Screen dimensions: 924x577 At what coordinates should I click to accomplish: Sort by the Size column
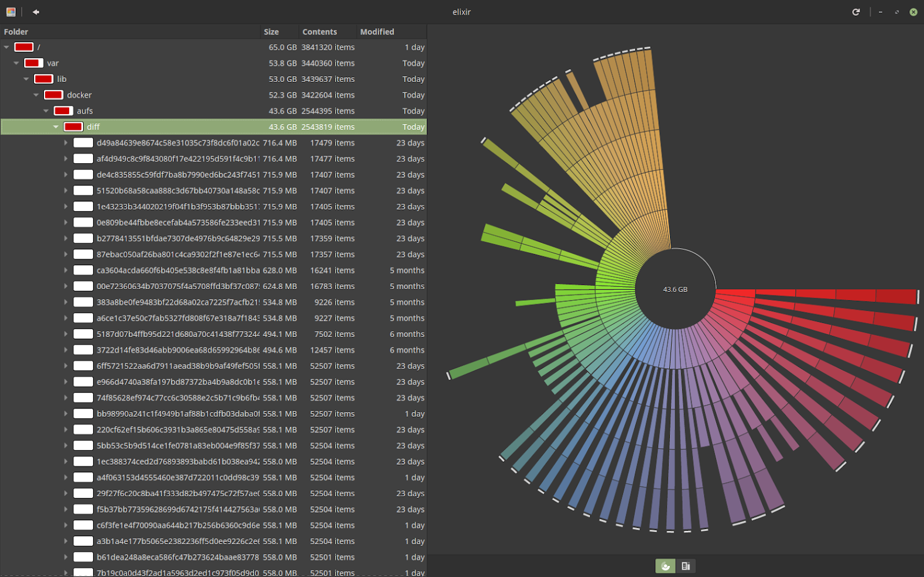271,32
